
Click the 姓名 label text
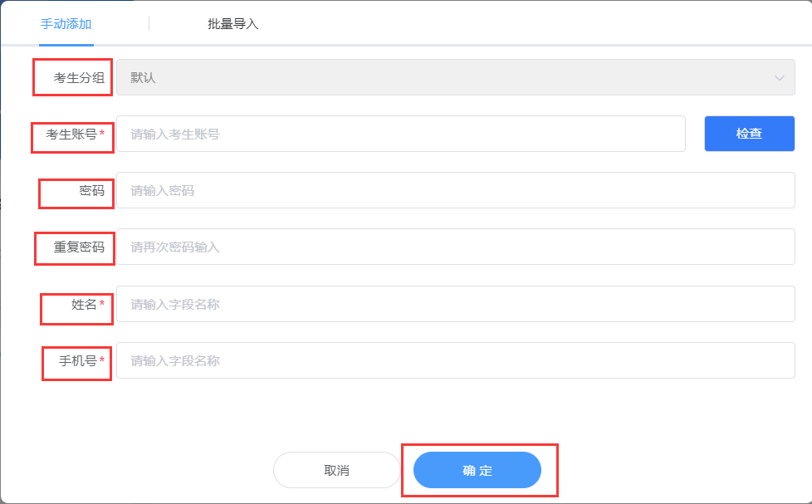84,304
